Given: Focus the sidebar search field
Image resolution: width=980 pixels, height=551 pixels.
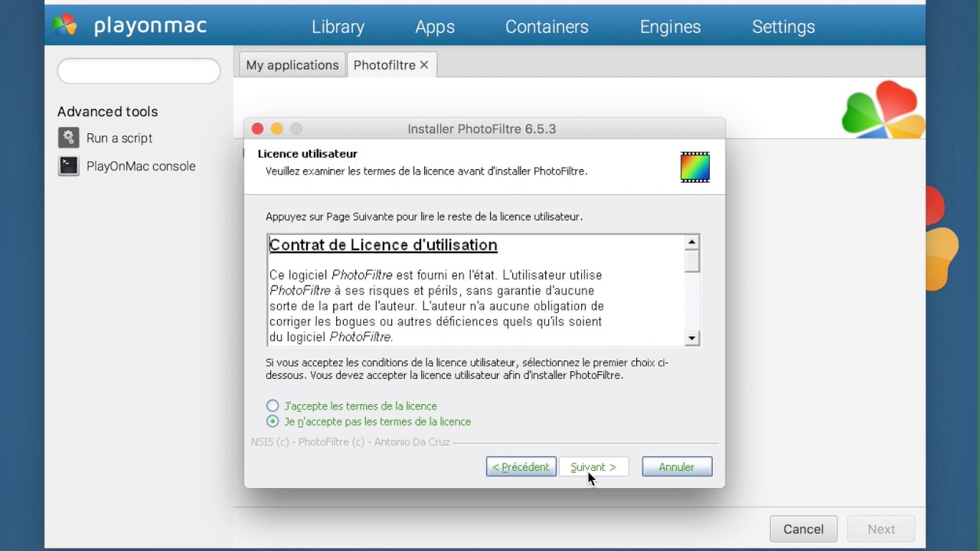Looking at the screenshot, I should (x=139, y=71).
